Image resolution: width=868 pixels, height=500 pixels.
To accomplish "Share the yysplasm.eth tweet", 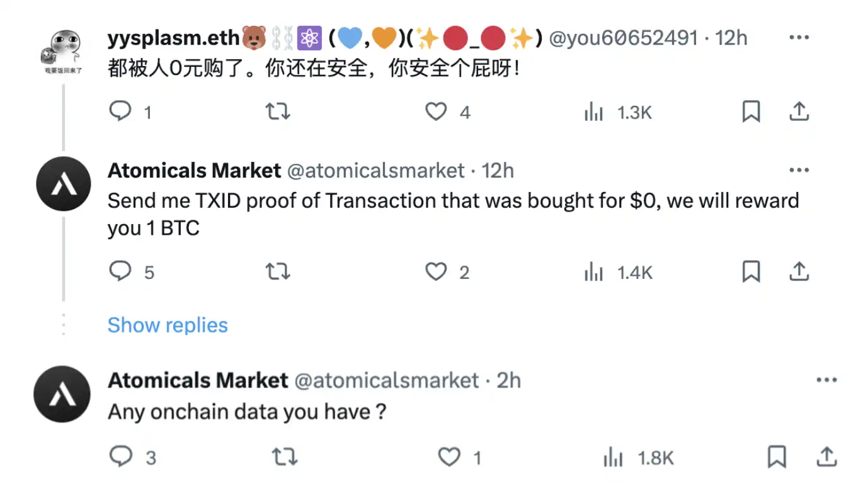I will pos(799,112).
